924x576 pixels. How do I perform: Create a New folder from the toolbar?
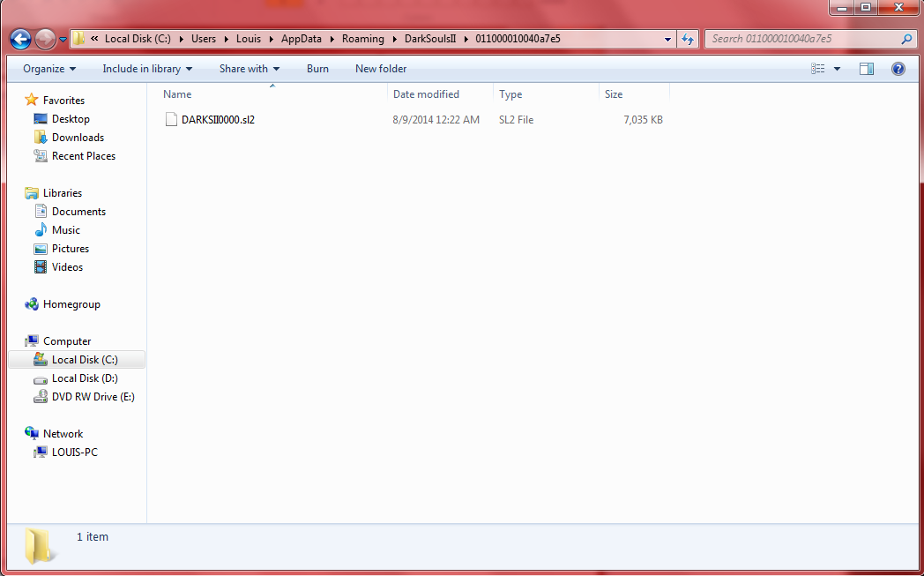(x=381, y=69)
